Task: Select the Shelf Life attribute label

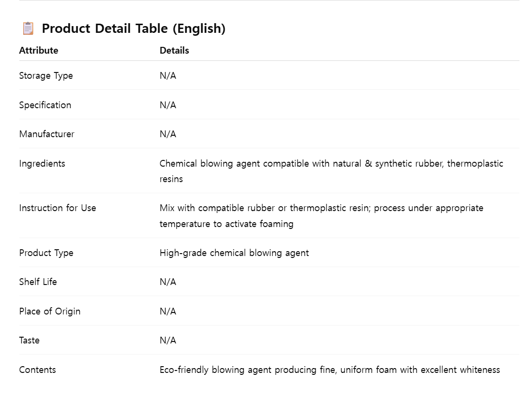Action: [x=38, y=282]
